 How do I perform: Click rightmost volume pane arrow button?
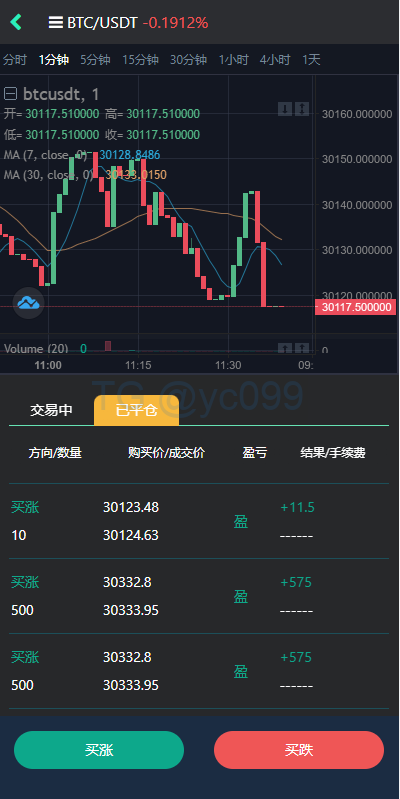pos(302,349)
